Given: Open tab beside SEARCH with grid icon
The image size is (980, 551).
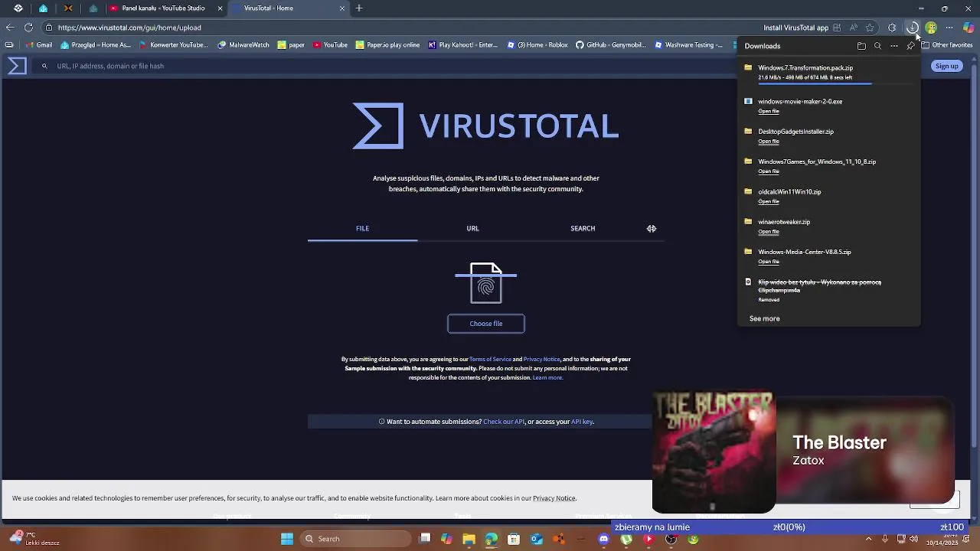Looking at the screenshot, I should (x=652, y=228).
